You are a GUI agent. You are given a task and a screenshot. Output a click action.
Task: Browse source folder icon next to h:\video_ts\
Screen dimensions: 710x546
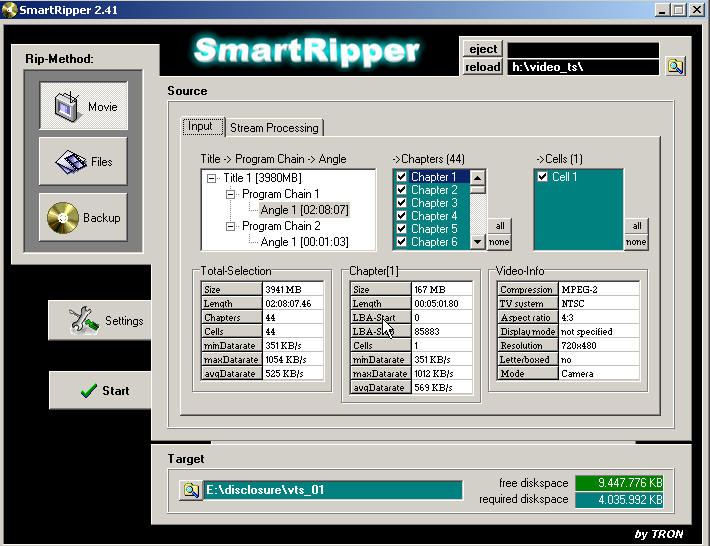click(x=675, y=67)
